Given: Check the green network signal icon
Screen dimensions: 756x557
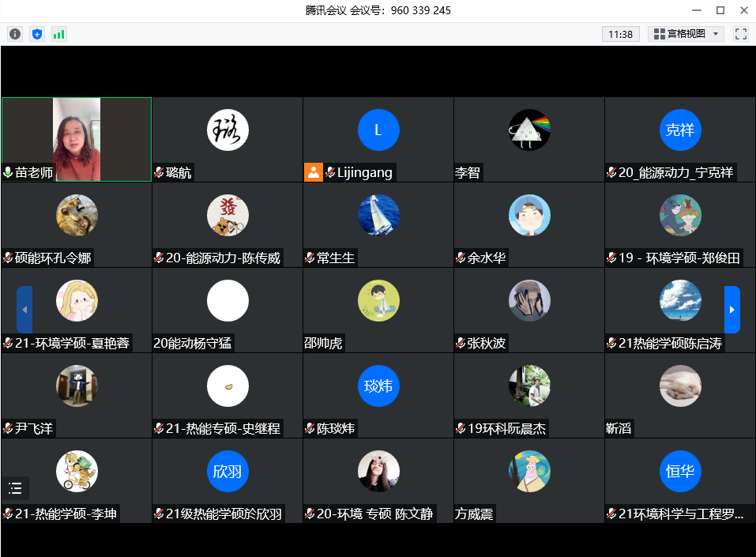Looking at the screenshot, I should click(x=59, y=34).
